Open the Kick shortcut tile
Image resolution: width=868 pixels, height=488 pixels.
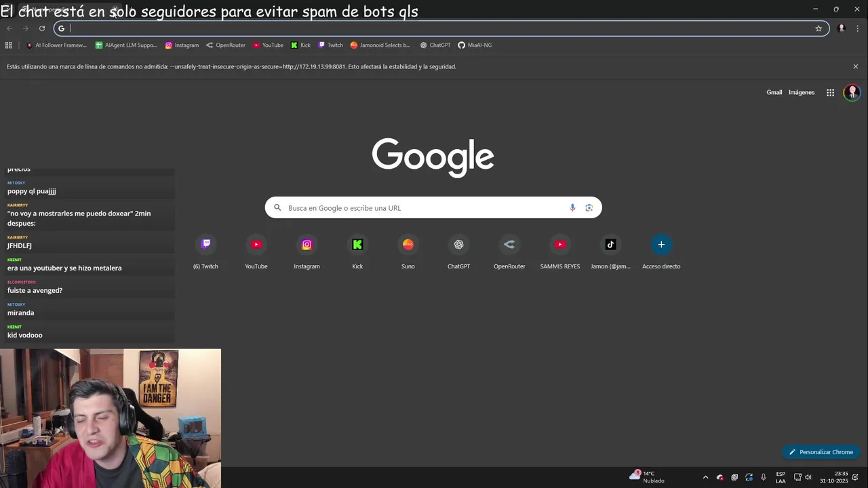click(357, 251)
